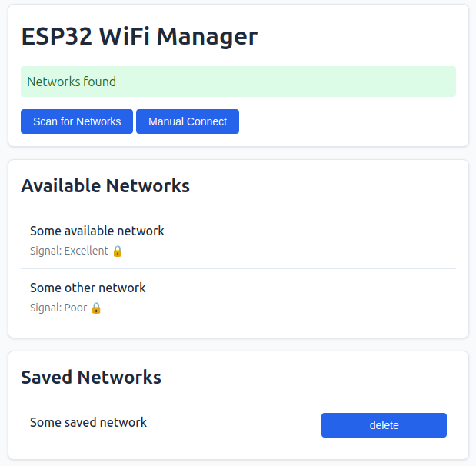This screenshot has width=476, height=466.
Task: Click the 'Available Networks' section heading
Action: coord(105,185)
